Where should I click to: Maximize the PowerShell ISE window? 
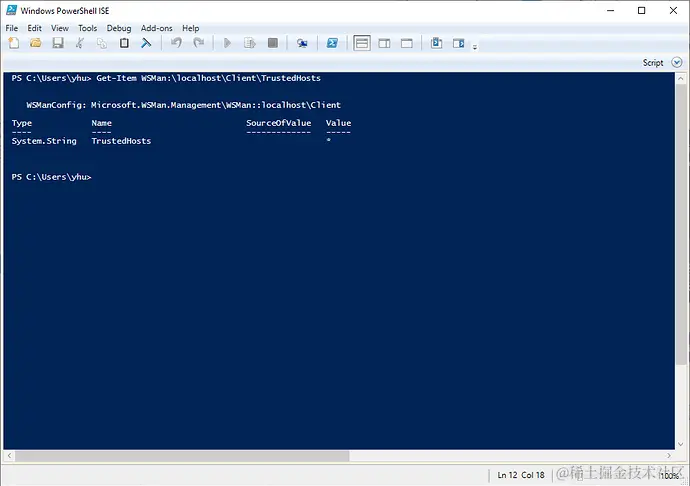642,10
